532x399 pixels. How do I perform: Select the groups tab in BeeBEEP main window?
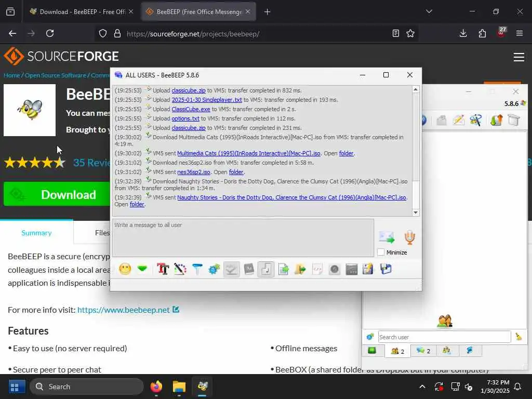point(446,351)
